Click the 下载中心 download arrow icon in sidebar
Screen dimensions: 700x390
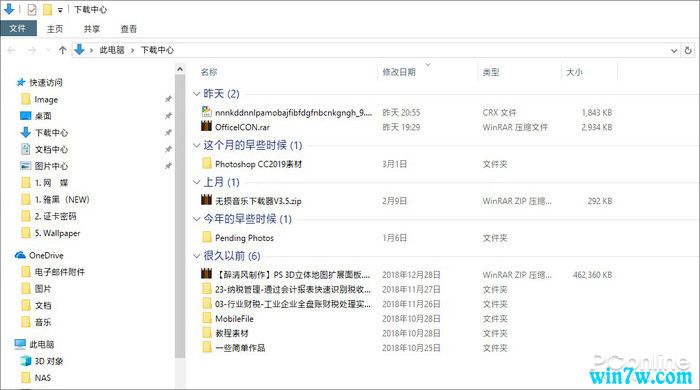25,132
